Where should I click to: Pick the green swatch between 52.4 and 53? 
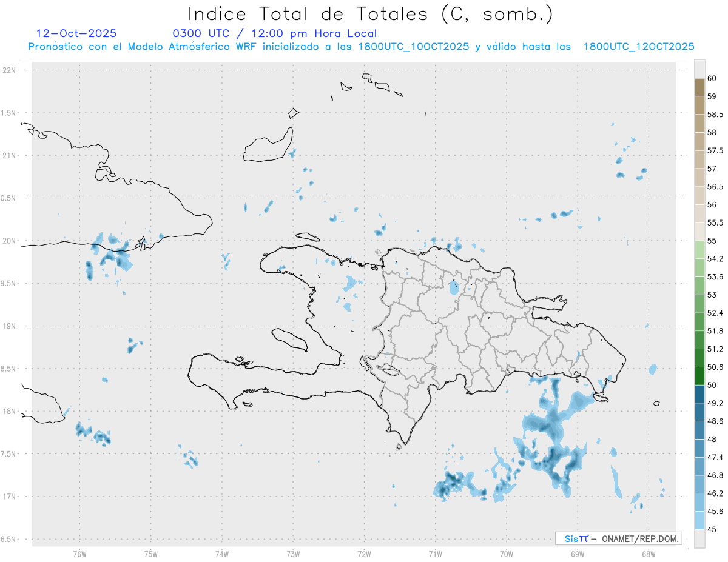click(699, 304)
